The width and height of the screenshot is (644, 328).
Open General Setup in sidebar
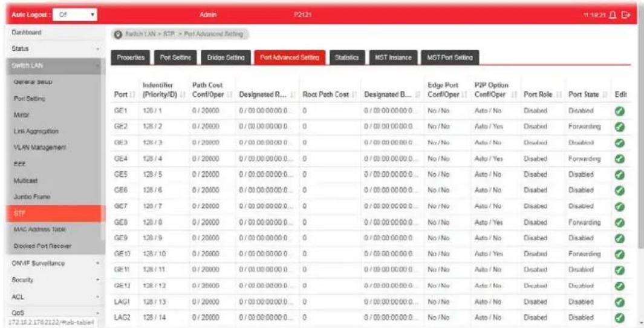click(54, 82)
